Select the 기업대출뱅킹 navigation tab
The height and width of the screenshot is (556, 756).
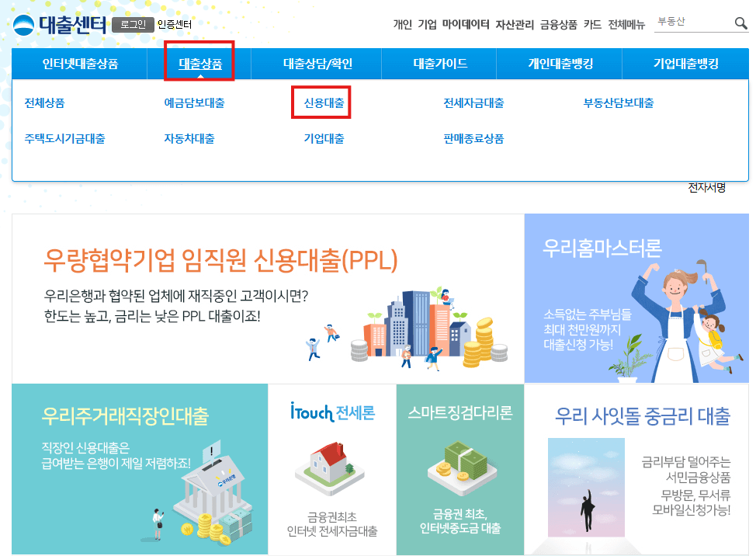click(685, 64)
